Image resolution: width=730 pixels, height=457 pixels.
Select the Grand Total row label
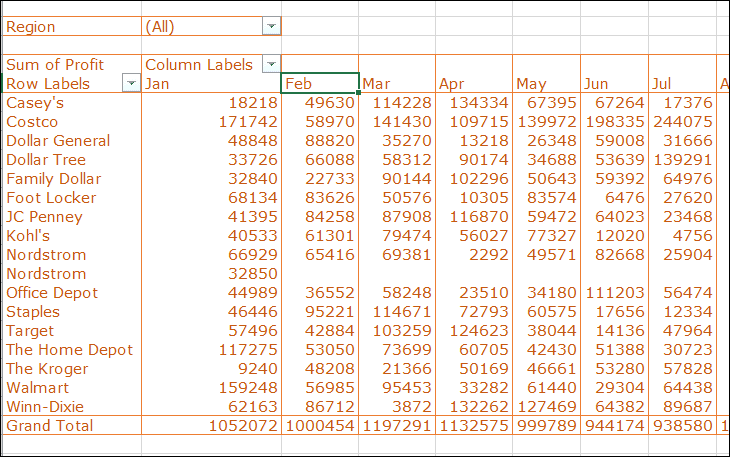[x=72, y=425]
